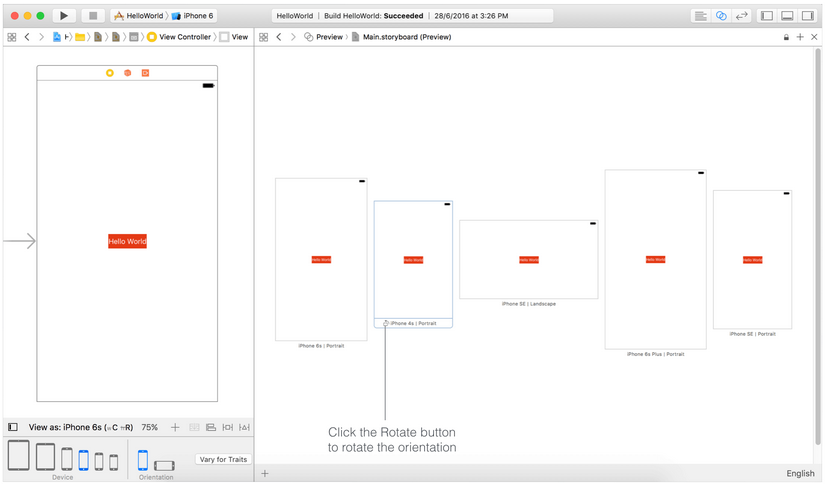The width and height of the screenshot is (827, 487).
Task: Go forward in storyboard editor history
Action: click(x=41, y=37)
